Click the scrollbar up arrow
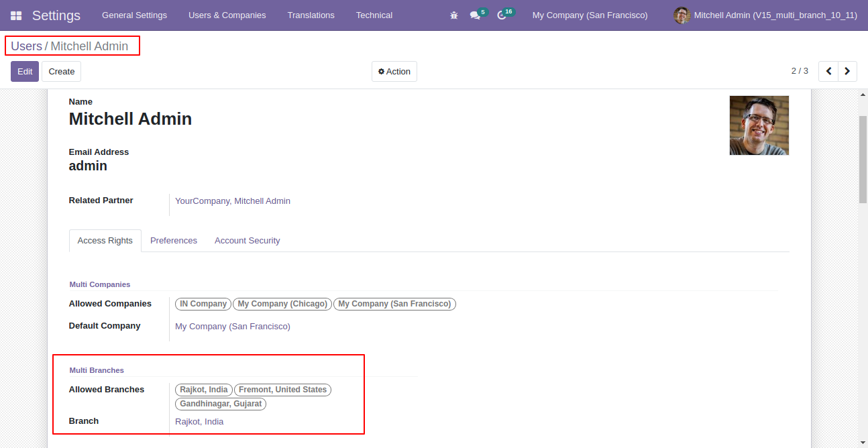 [863, 96]
